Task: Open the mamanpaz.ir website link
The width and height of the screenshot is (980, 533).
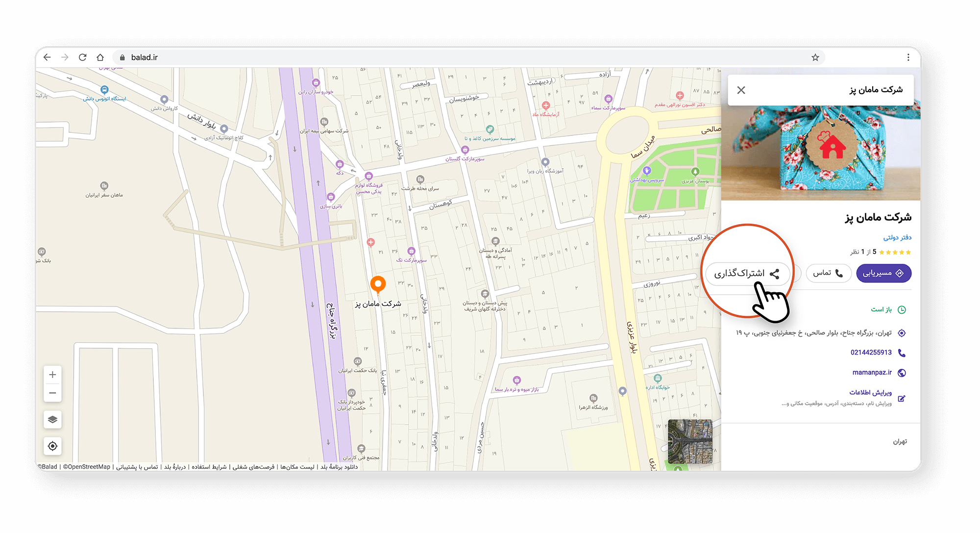Action: (x=872, y=373)
